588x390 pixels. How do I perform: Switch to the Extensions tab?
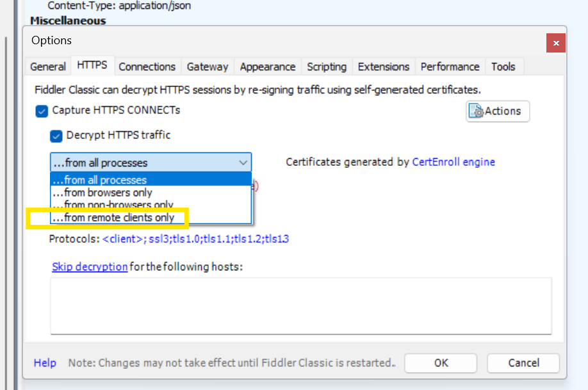[x=384, y=67]
